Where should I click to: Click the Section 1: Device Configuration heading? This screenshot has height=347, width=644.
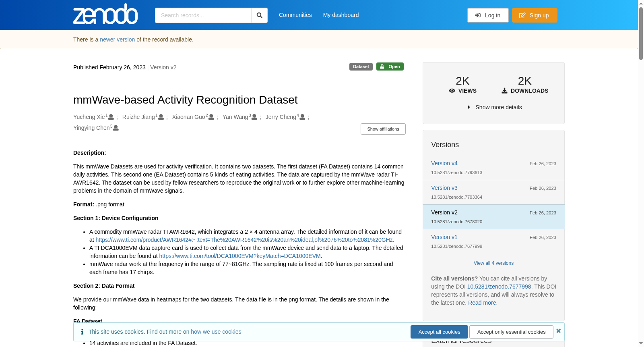[116, 218]
